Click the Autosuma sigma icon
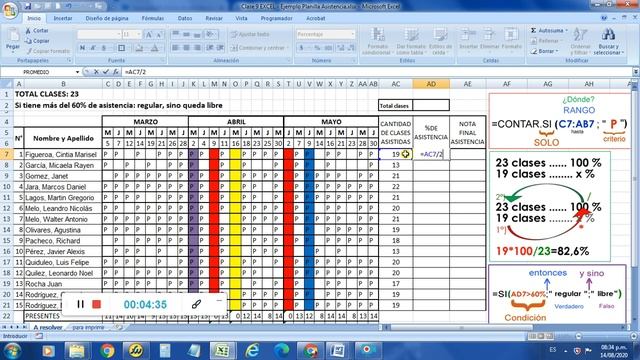The width and height of the screenshot is (640, 360). (x=533, y=31)
